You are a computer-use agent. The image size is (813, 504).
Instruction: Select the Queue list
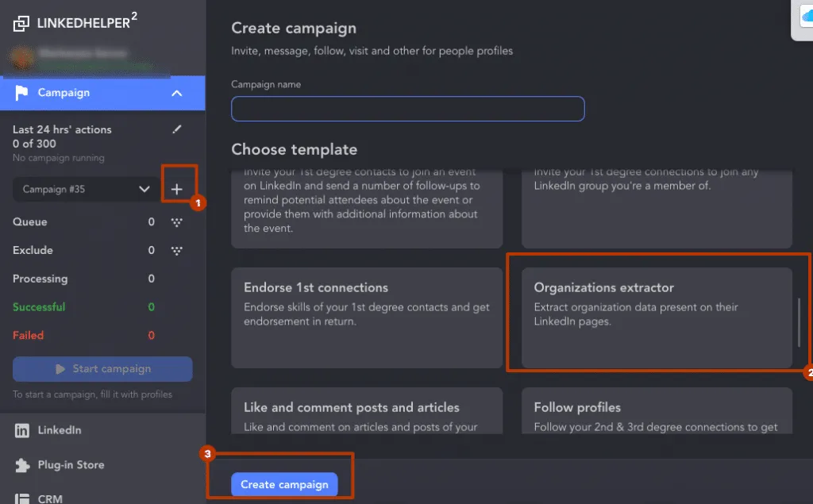click(30, 222)
